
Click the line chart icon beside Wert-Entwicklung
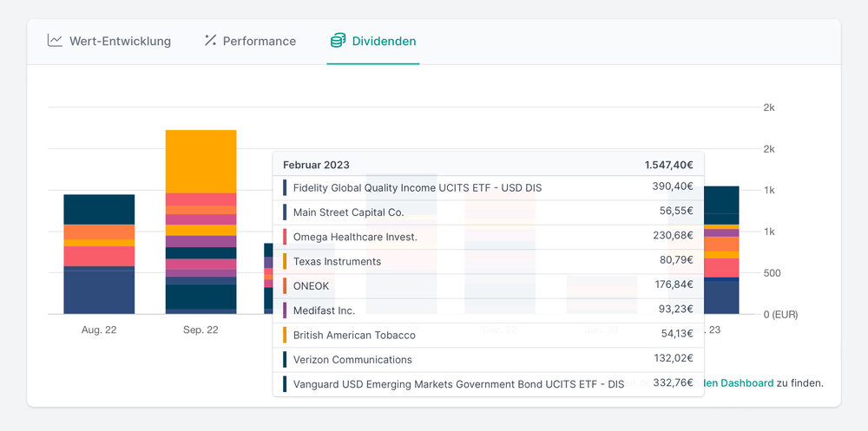55,41
